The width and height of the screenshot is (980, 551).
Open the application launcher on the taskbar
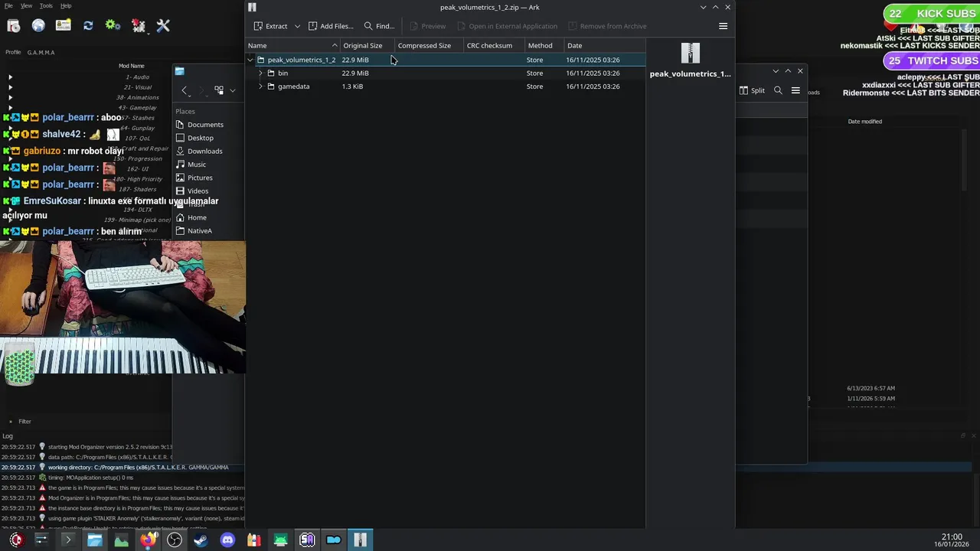pos(16,540)
